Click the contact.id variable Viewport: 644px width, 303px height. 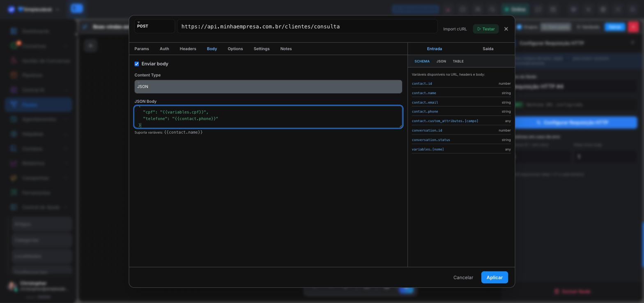coord(422,83)
